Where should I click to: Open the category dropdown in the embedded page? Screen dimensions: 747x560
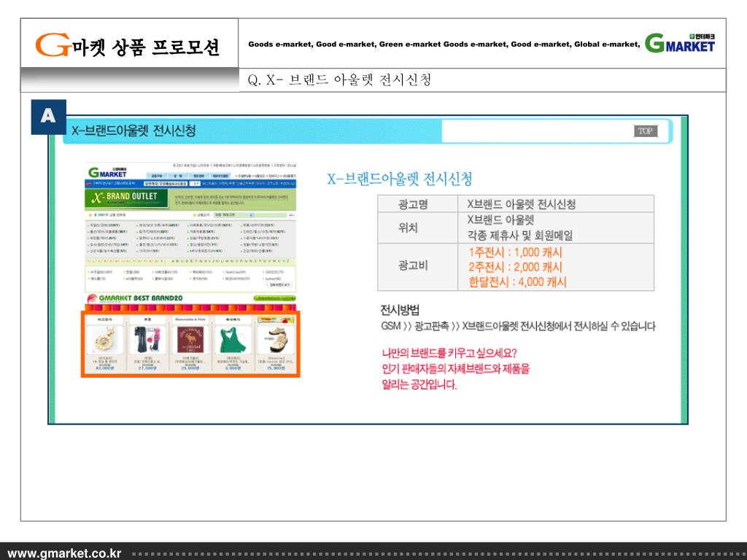click(233, 215)
